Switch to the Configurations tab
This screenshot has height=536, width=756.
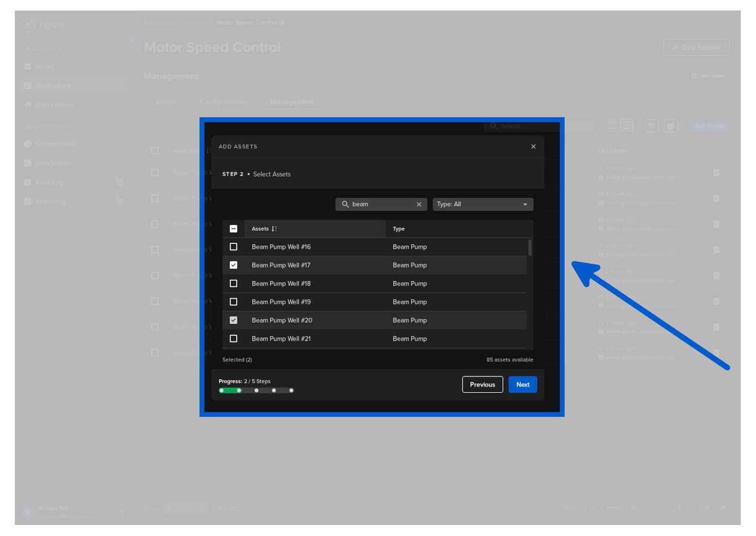click(223, 102)
